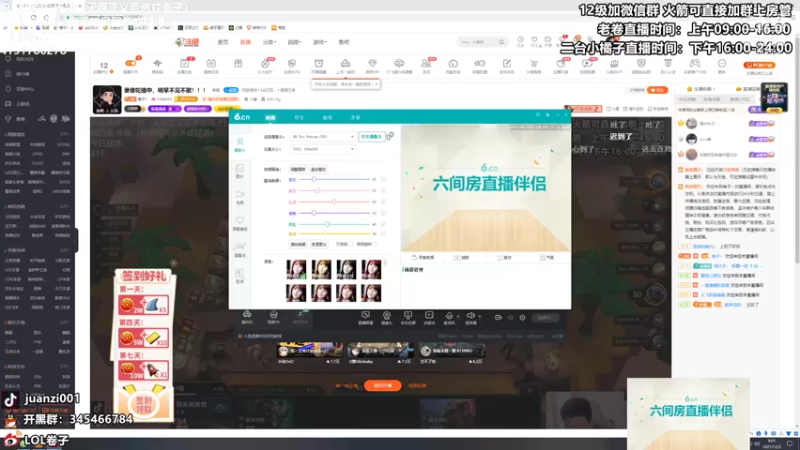
Task: Click the orange PC client button
Action: point(759,65)
